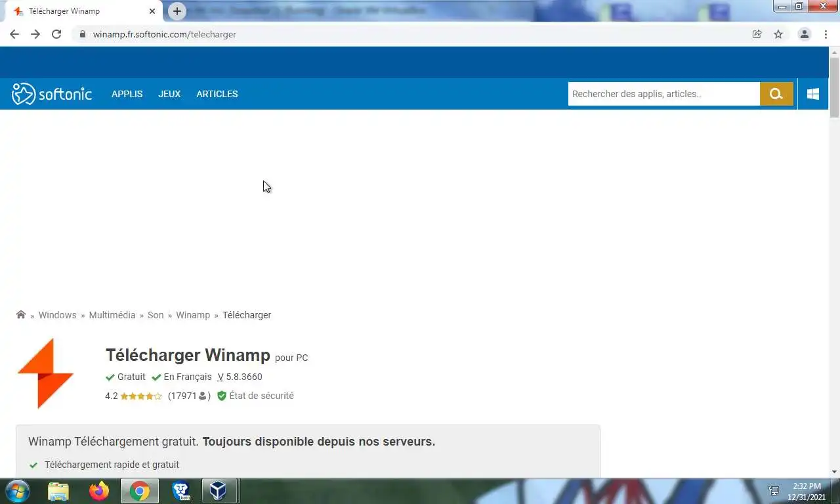Go forward in browser history
The width and height of the screenshot is (840, 504).
[x=35, y=34]
